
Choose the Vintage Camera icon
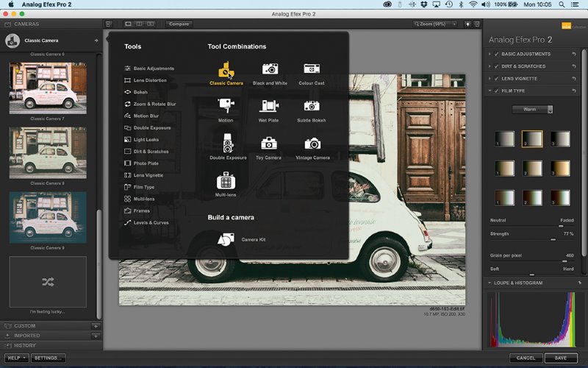click(x=312, y=144)
